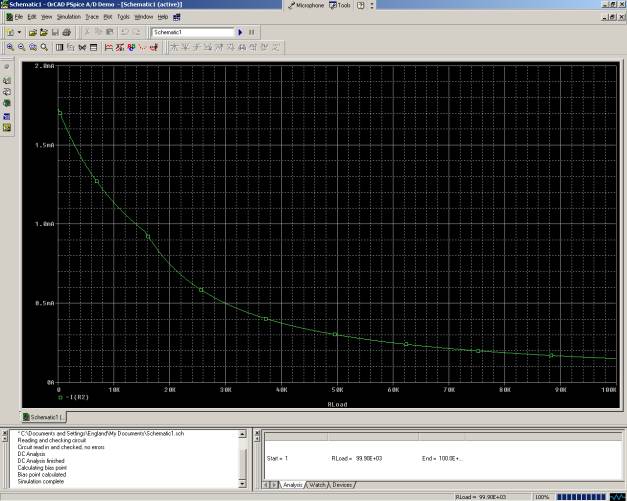Screen dimensions: 627x501
Task: Open the Simulation menu
Action: tap(69, 17)
